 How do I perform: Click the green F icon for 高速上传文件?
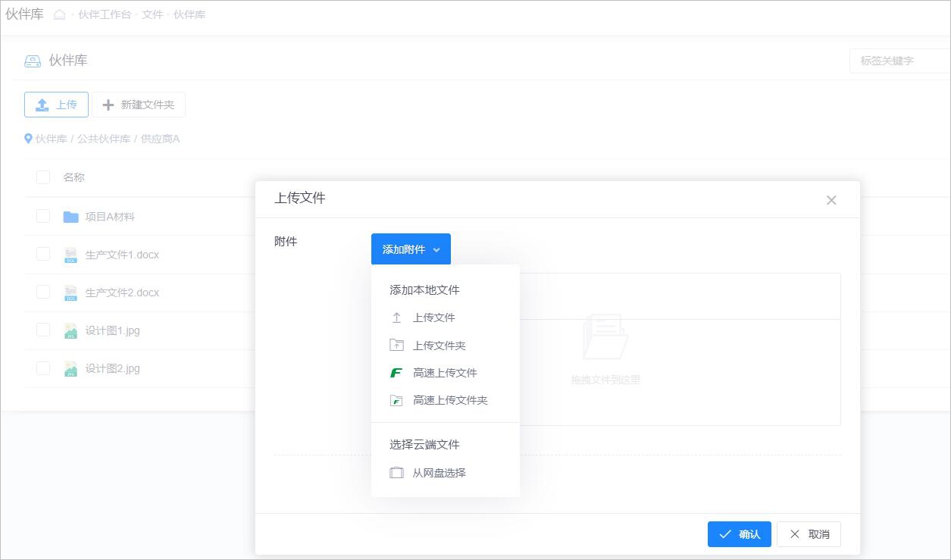[x=396, y=373]
